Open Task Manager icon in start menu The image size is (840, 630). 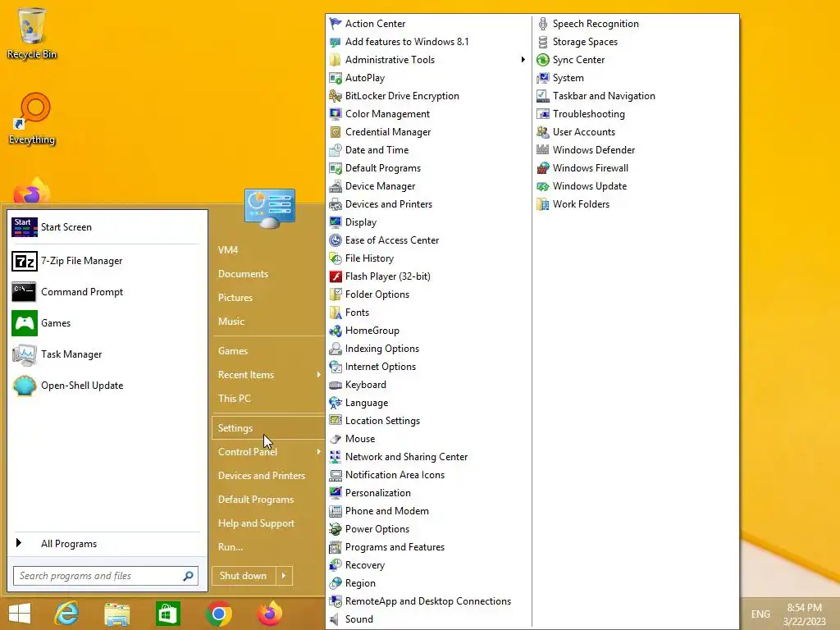(25, 354)
